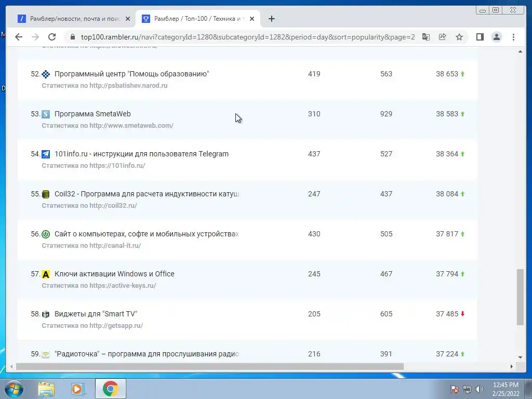Select the Рамблер / Топ-100 tab
The width and height of the screenshot is (532, 399).
[x=198, y=19]
